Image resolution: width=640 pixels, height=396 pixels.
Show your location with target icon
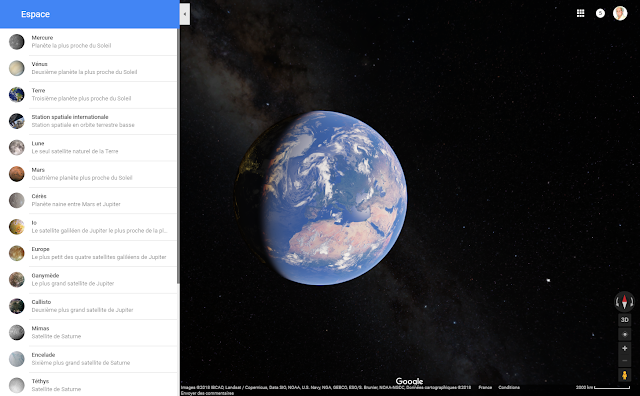click(x=624, y=334)
